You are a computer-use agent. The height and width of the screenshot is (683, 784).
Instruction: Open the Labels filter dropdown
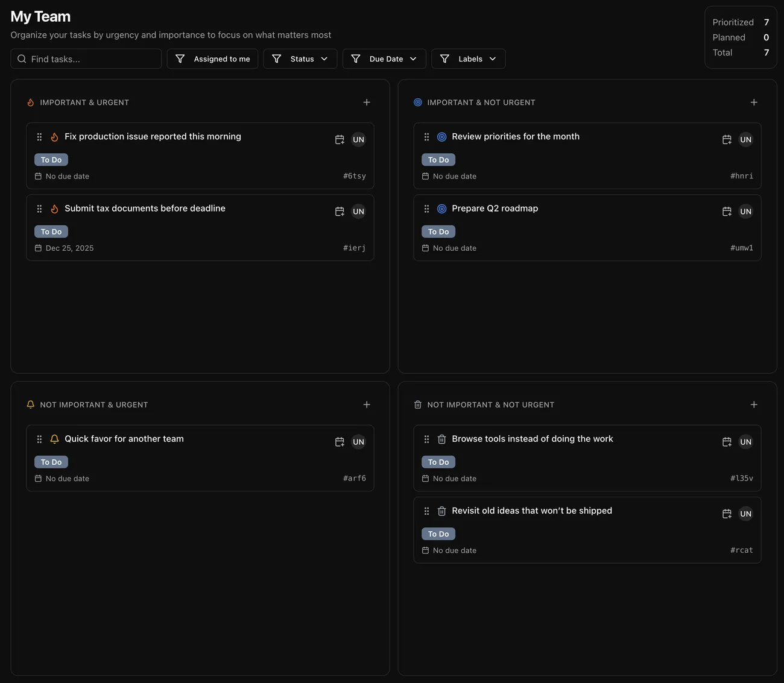tap(469, 59)
